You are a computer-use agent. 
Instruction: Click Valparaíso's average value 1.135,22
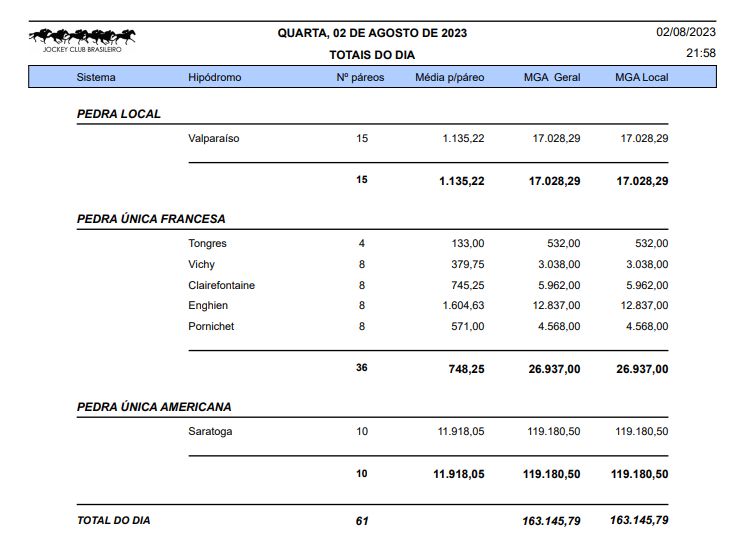click(463, 138)
